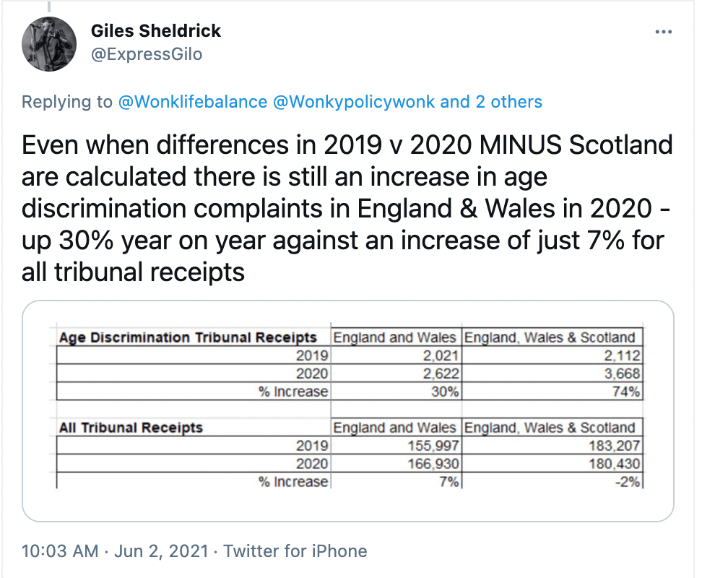Image resolution: width=728 pixels, height=578 pixels.
Task: Click the 10:03 AM Jun 2, 2021 timestamp
Action: click(x=116, y=551)
